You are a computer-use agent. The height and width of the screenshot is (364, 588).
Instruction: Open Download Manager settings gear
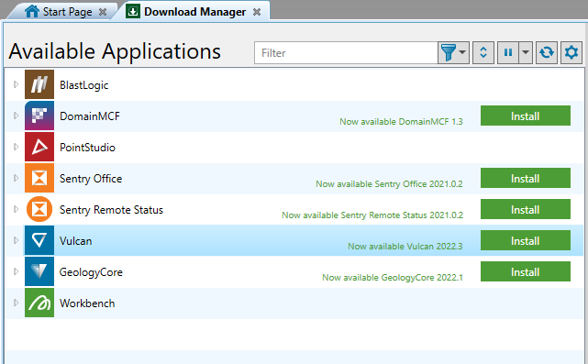pyautogui.click(x=571, y=53)
